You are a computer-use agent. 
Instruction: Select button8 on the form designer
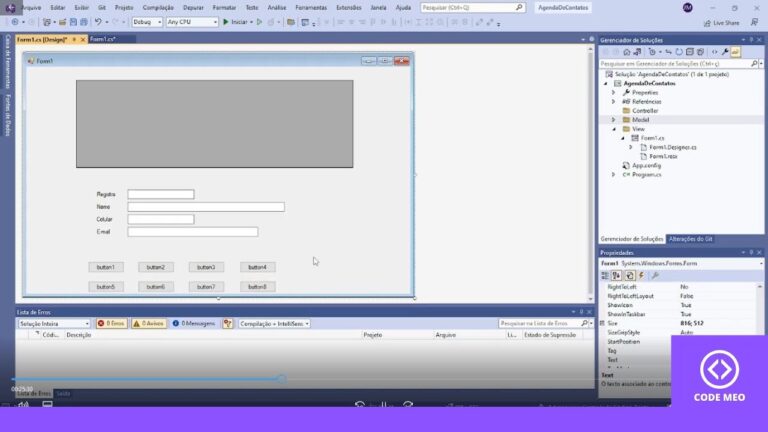point(258,287)
